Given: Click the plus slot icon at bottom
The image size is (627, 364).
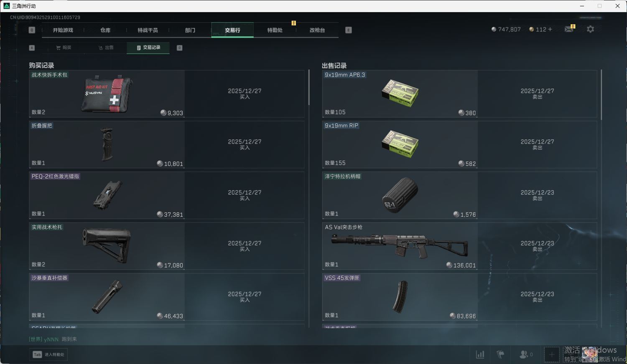Looking at the screenshot, I should [x=551, y=355].
